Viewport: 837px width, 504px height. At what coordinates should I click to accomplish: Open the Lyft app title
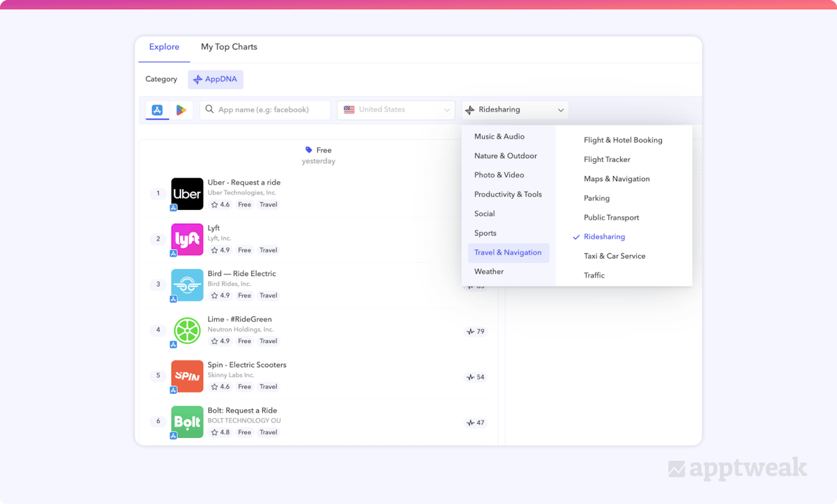[213, 228]
